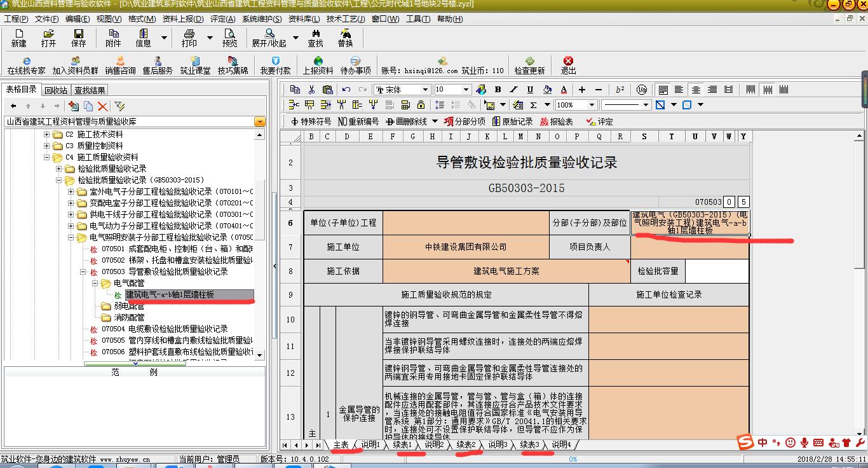Toggle Bold text formatting
This screenshot has height=468, width=868.
coord(498,90)
